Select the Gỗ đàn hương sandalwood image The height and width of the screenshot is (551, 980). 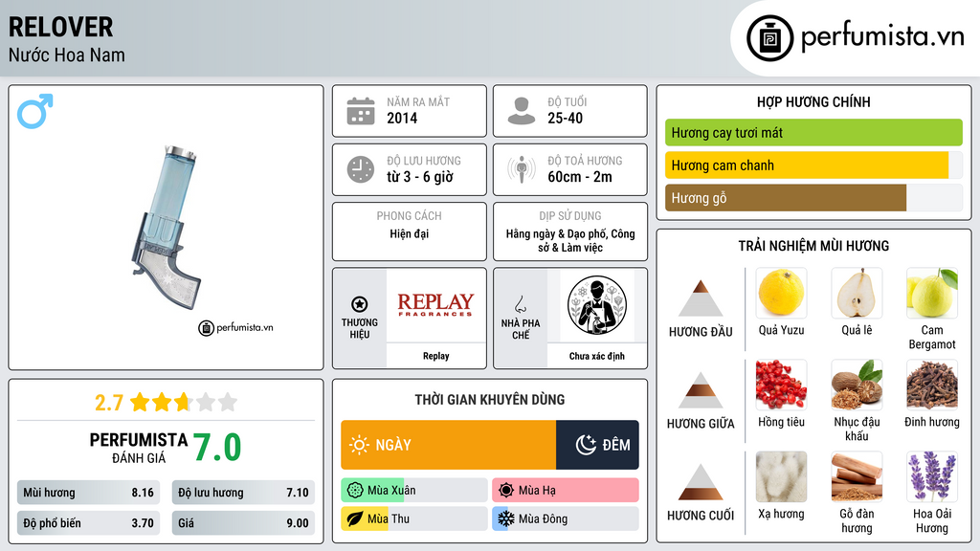point(857,476)
